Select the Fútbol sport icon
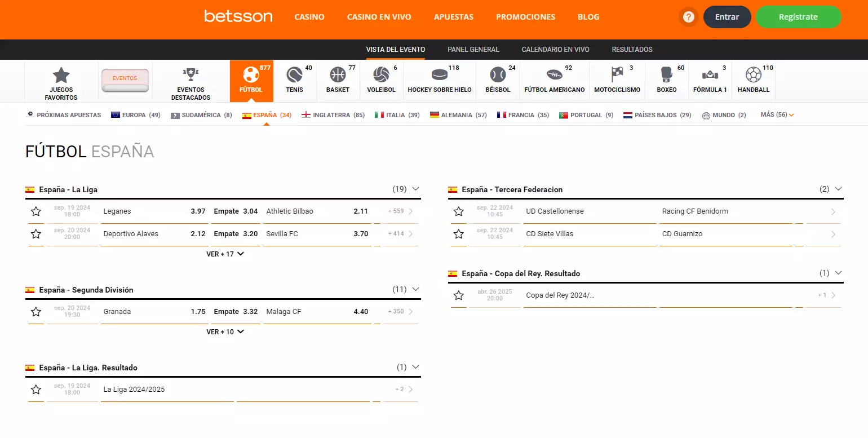The height and width of the screenshot is (438, 868). (x=251, y=74)
